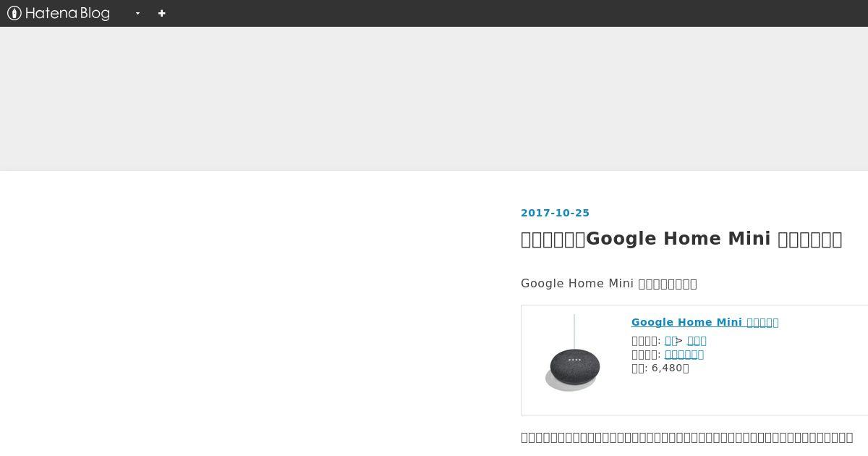The width and height of the screenshot is (868, 456).
Task: Follow the blue Google Home Mini product link
Action: pyautogui.click(x=705, y=322)
